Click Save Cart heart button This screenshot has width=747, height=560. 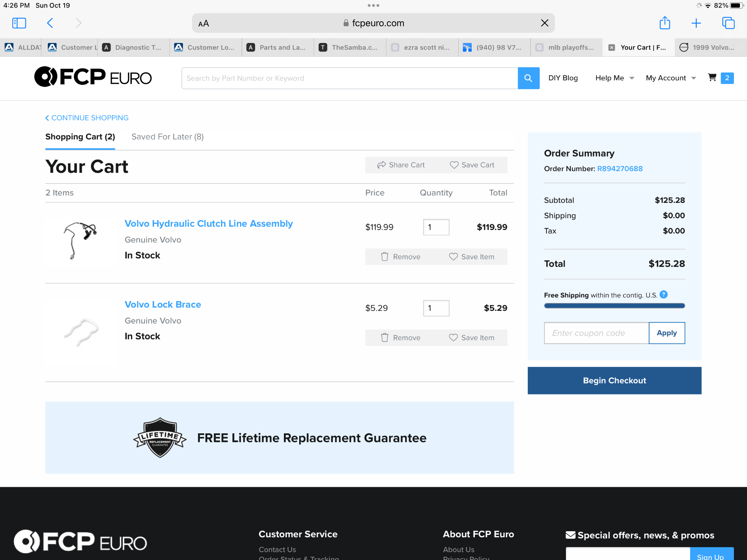[472, 165]
